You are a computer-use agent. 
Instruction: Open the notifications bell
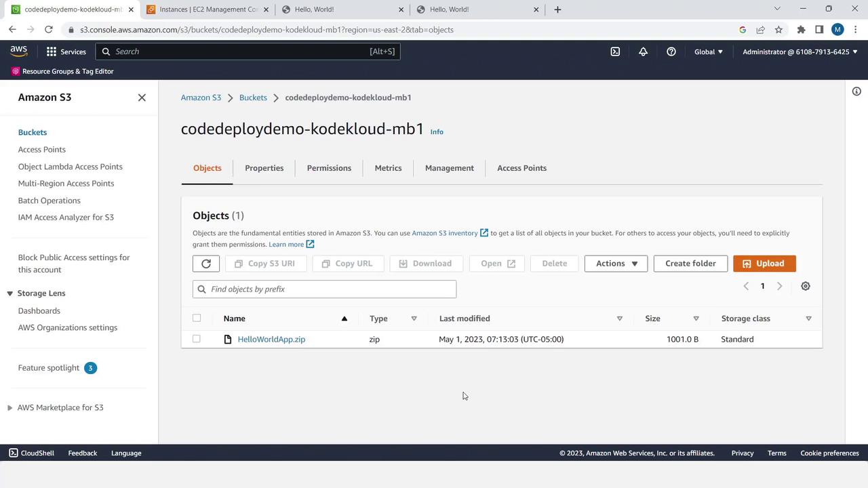pos(643,52)
